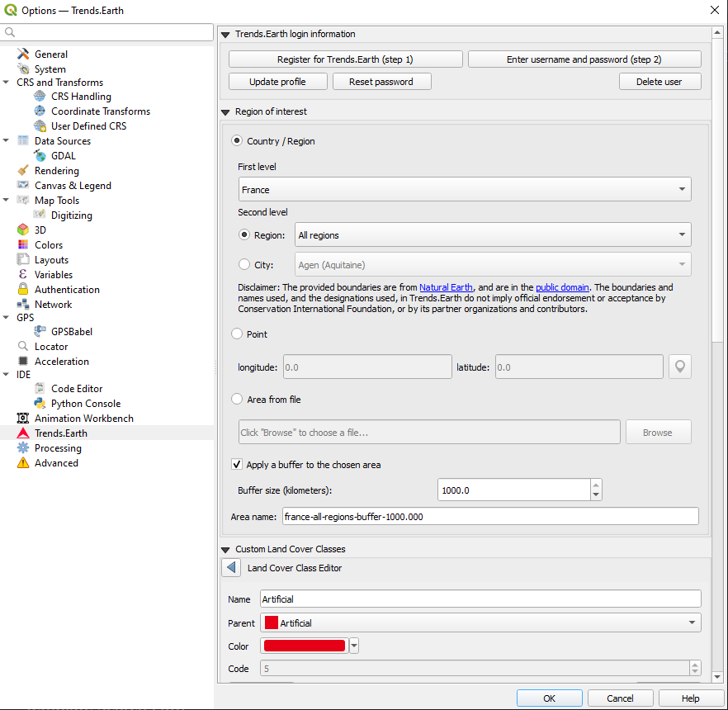Screen dimensions: 728x710
Task: Choose the Point option for region of interest
Action: [237, 334]
